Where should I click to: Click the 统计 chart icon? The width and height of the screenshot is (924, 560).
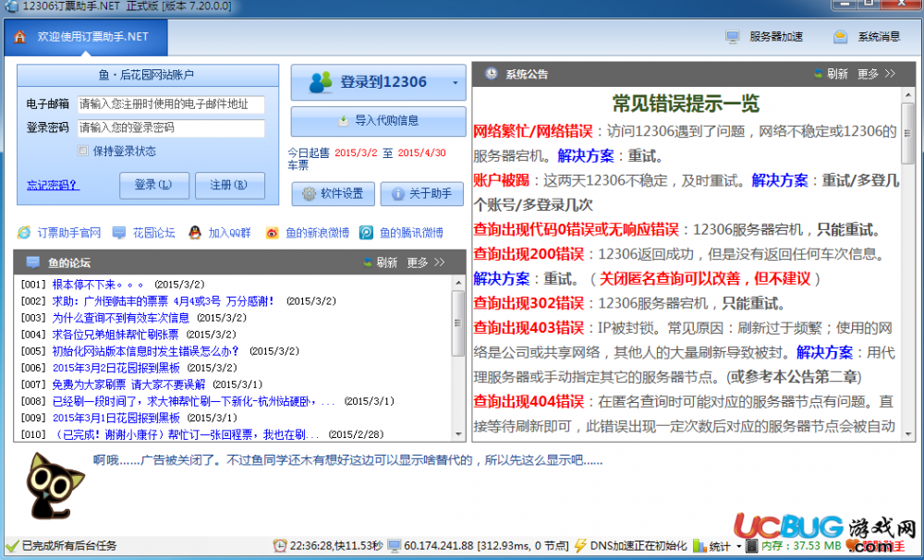(699, 546)
